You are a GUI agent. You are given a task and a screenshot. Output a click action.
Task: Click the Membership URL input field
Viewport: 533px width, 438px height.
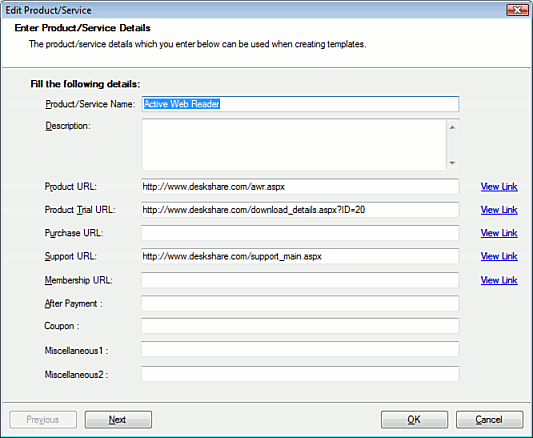coord(300,280)
